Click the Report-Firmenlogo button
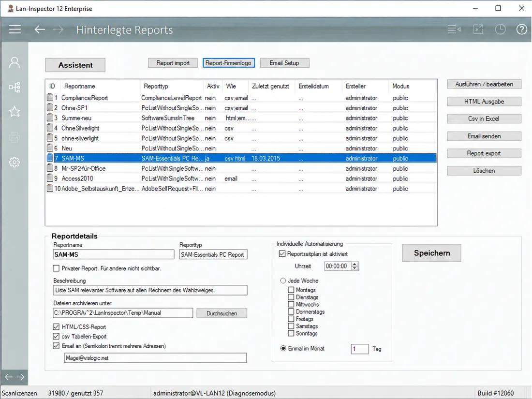The width and height of the screenshot is (532, 399). tap(229, 63)
